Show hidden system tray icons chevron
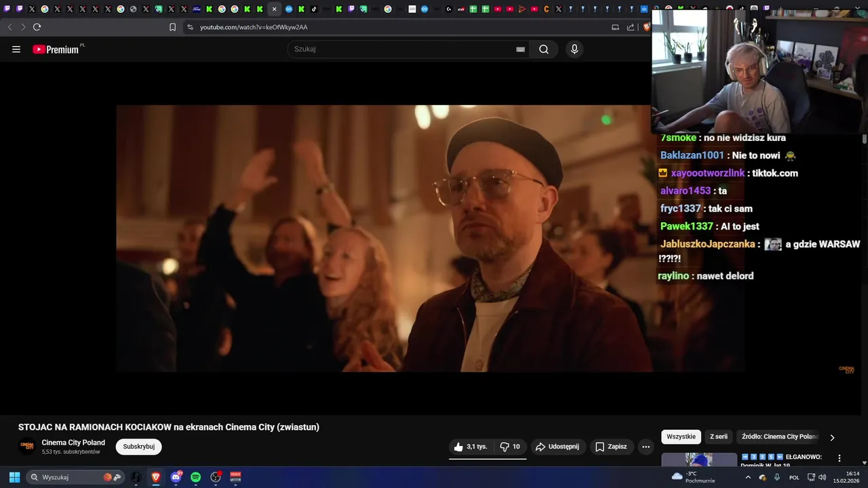The width and height of the screenshot is (868, 488). pyautogui.click(x=748, y=477)
